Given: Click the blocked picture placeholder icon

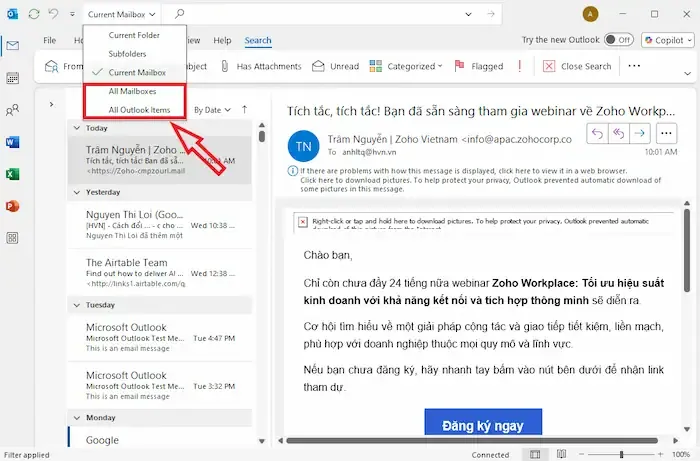Looking at the screenshot, I should [x=303, y=222].
